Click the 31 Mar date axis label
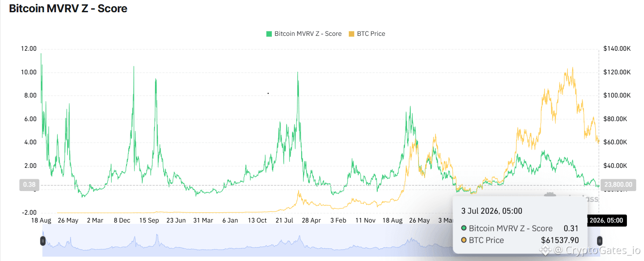 click(x=203, y=220)
